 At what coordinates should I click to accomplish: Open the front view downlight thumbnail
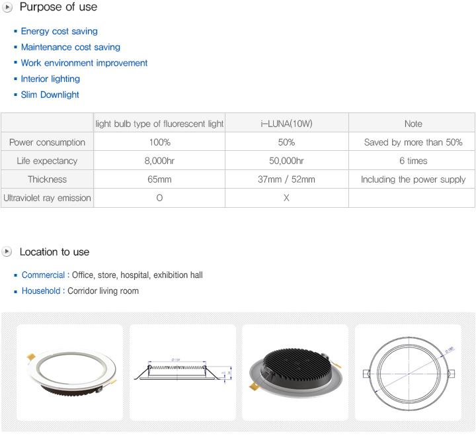pos(69,372)
